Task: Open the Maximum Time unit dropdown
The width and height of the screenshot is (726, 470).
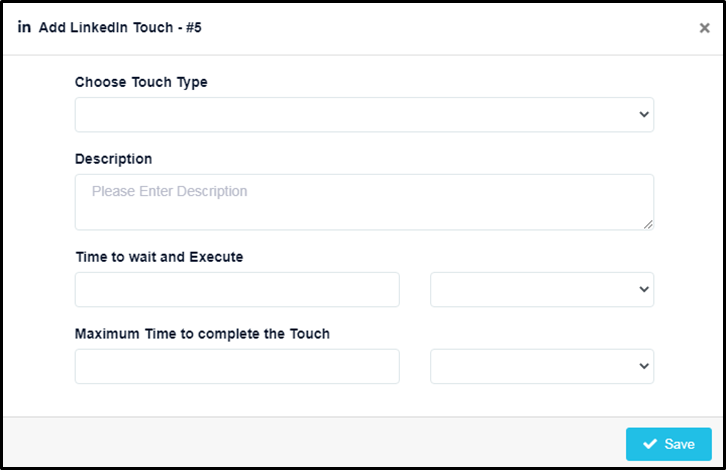Action: click(x=542, y=366)
